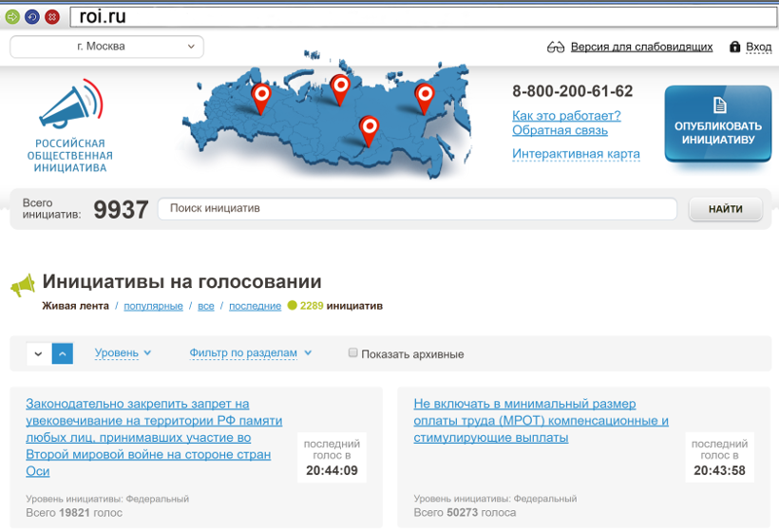Click the far eastern map pin
779x532 pixels.
(425, 99)
